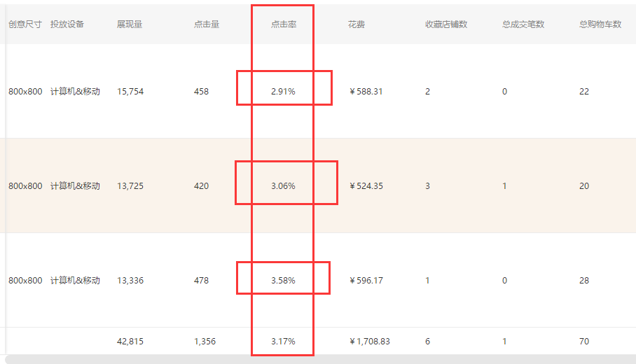636x364 pixels.
Task: Click the 15,754 impressions cell
Action: coord(130,92)
